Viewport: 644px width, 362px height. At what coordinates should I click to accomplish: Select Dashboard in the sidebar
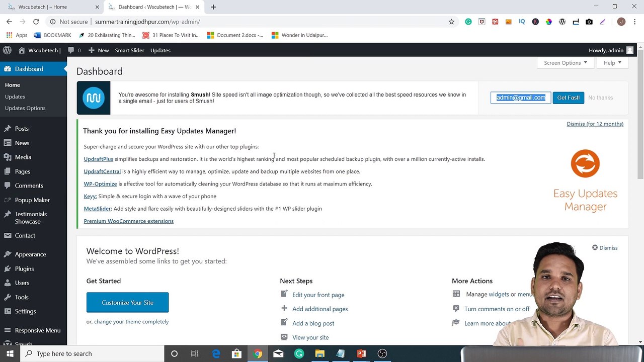tap(33, 69)
